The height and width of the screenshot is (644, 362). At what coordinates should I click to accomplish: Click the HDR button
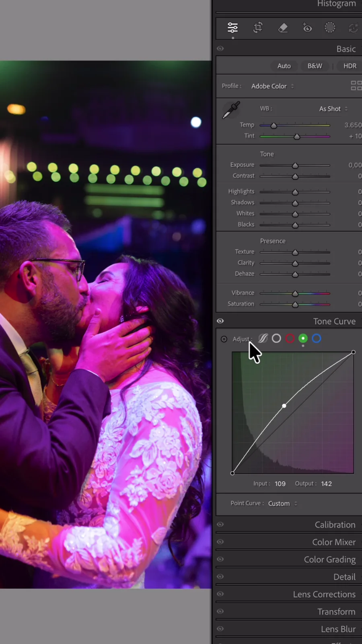pyautogui.click(x=350, y=66)
